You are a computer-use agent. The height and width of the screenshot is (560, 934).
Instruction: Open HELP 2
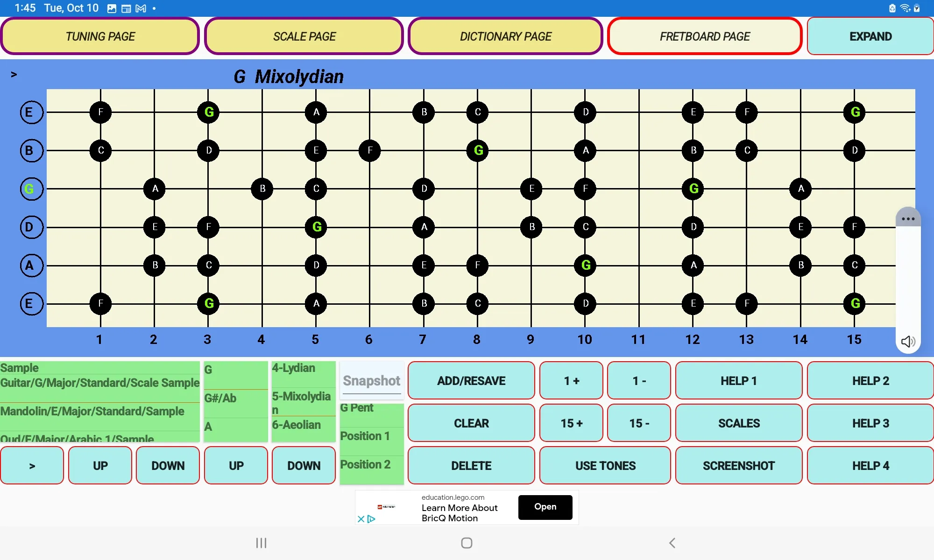pyautogui.click(x=870, y=381)
